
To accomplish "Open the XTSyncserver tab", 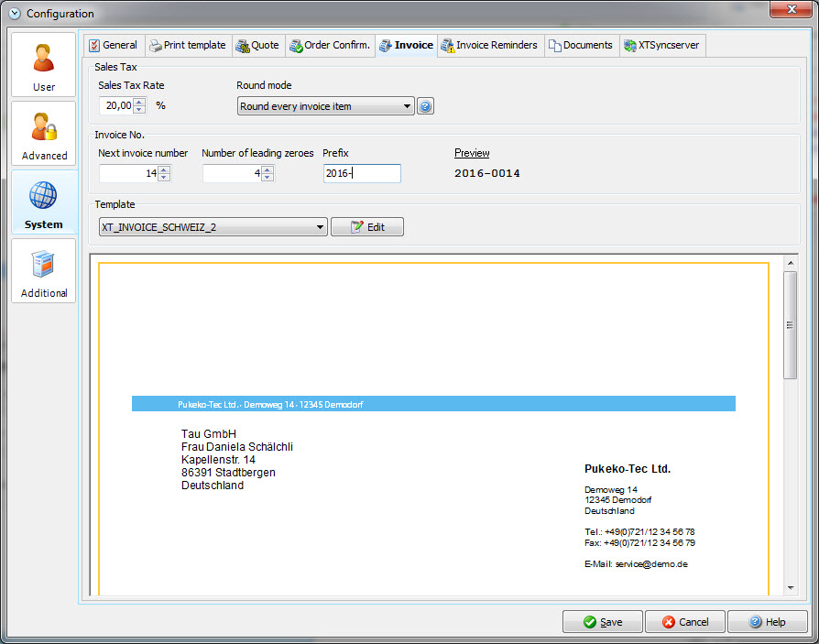I will click(662, 45).
